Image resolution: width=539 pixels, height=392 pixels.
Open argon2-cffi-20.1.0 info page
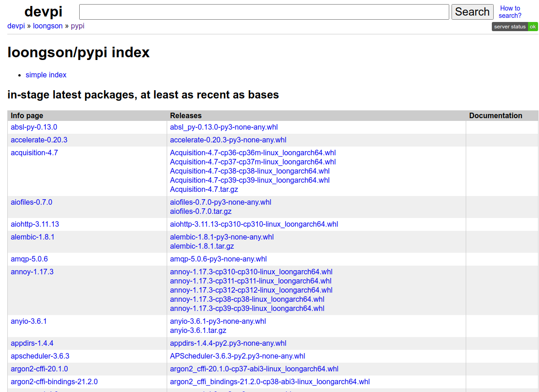click(39, 369)
